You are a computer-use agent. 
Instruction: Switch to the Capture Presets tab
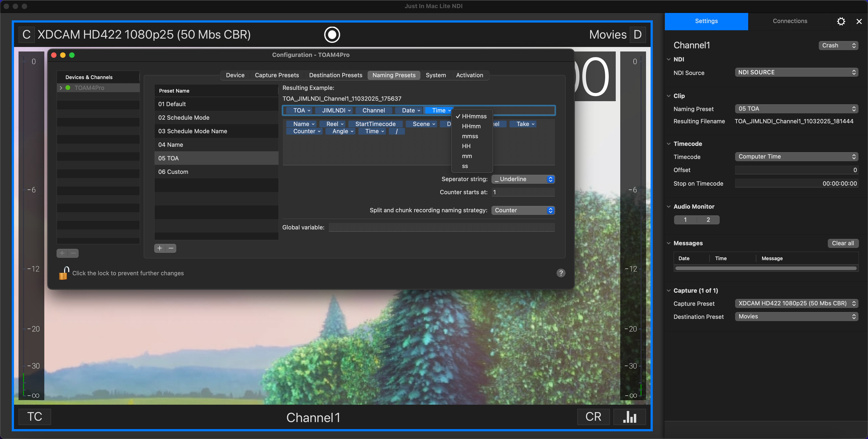point(277,75)
